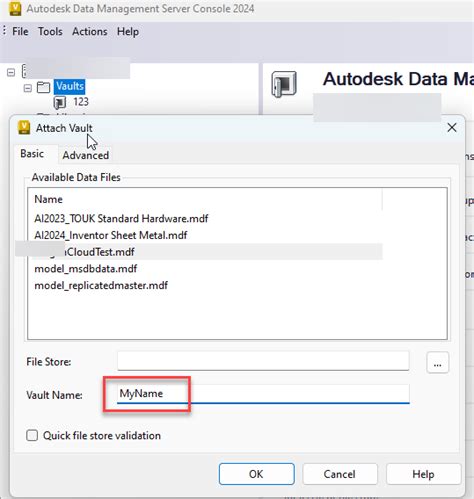The image size is (474, 499).
Task: Click the large vault icon beside Autodesk heading
Action: pyautogui.click(x=284, y=84)
